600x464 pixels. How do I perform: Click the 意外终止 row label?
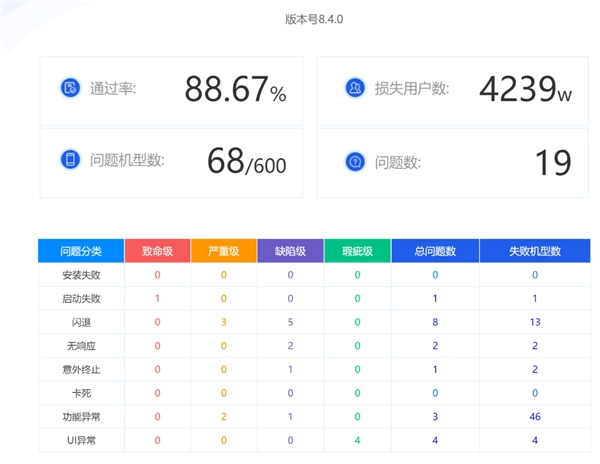[81, 370]
